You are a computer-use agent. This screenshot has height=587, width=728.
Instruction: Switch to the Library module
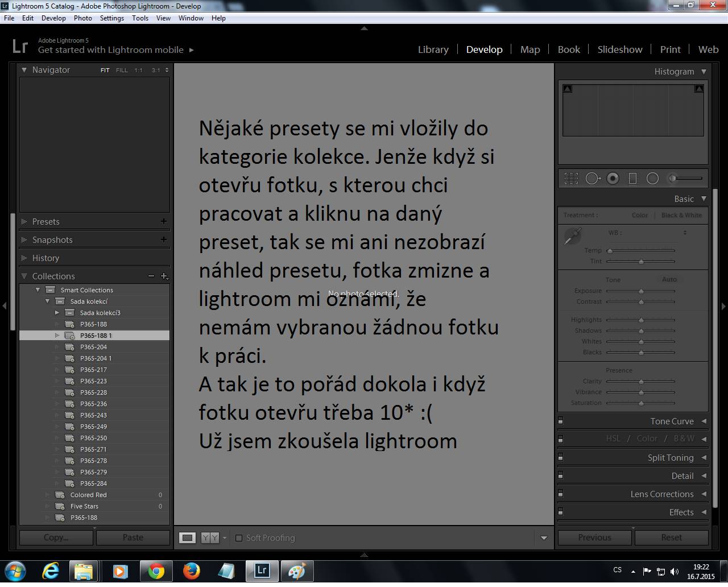433,49
